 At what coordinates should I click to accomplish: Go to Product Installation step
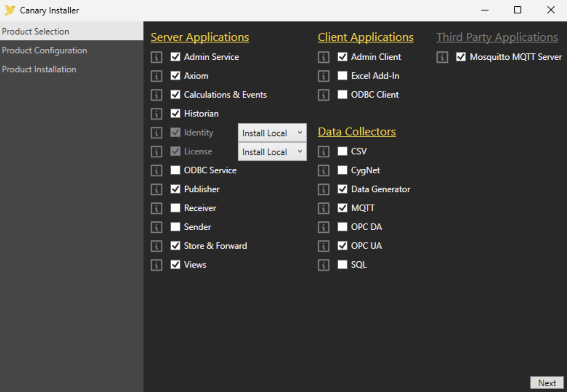(x=39, y=69)
